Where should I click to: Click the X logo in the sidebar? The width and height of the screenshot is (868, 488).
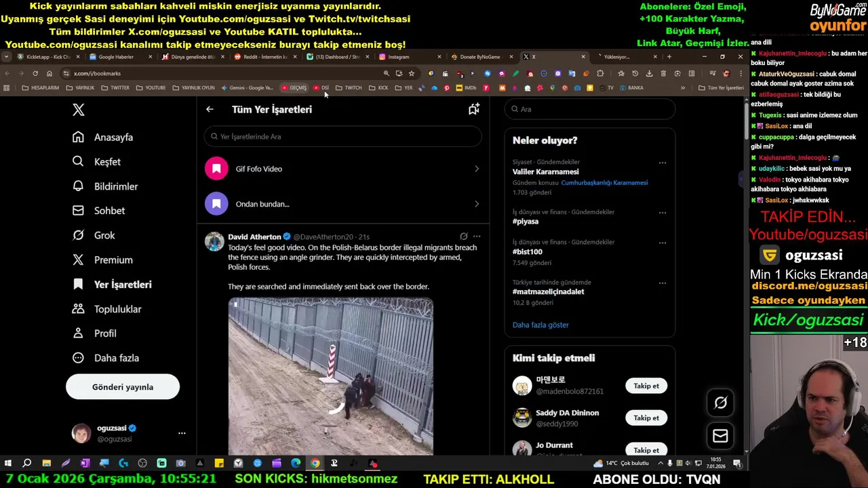79,110
